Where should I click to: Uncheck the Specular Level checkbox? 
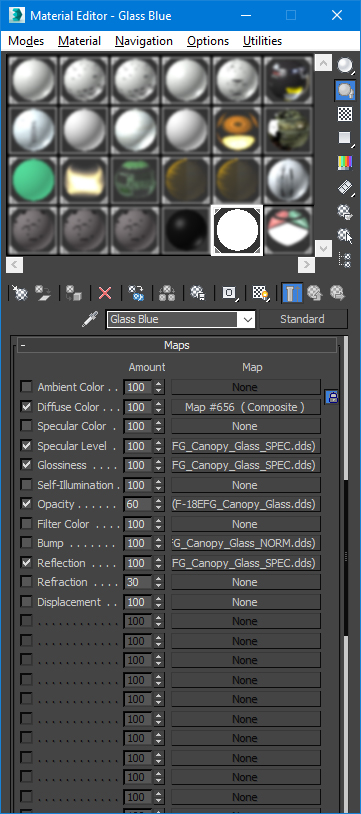tap(26, 445)
